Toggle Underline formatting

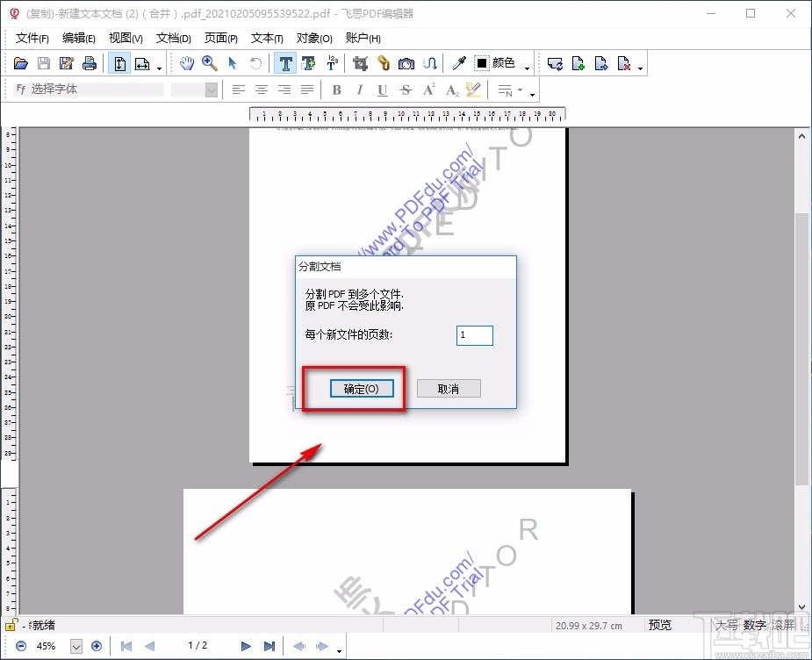click(x=382, y=90)
